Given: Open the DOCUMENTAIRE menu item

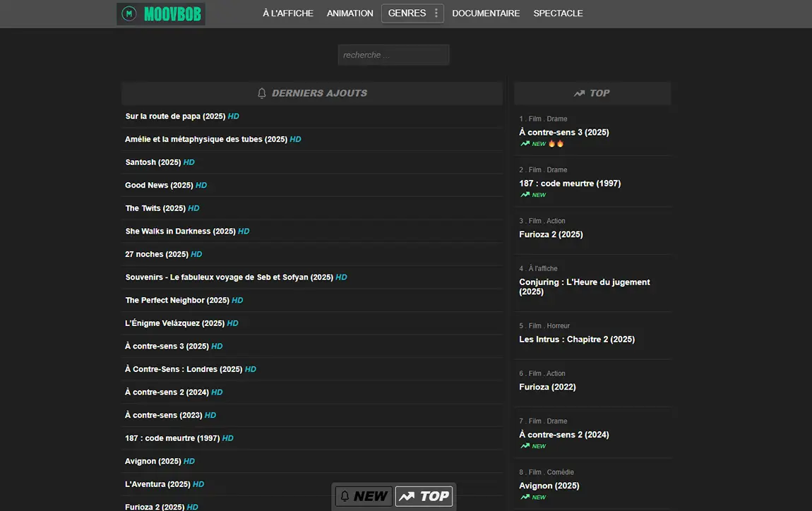Looking at the screenshot, I should click(486, 13).
